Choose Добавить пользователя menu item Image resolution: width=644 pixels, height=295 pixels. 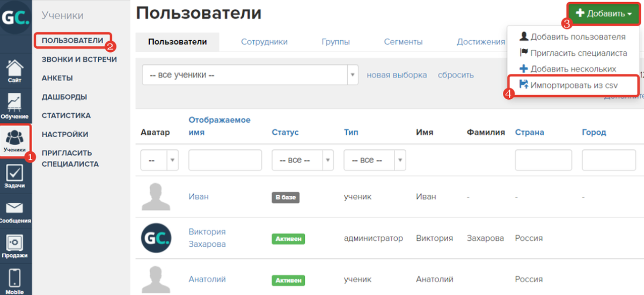tap(573, 36)
